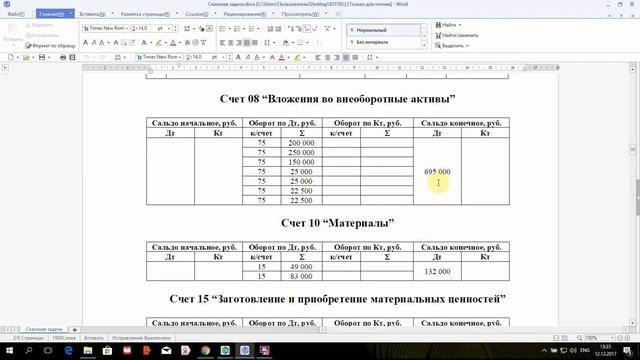This screenshot has height=360, width=640.
Task: Click the multilevel list icon in ribbon
Action: click(x=251, y=29)
